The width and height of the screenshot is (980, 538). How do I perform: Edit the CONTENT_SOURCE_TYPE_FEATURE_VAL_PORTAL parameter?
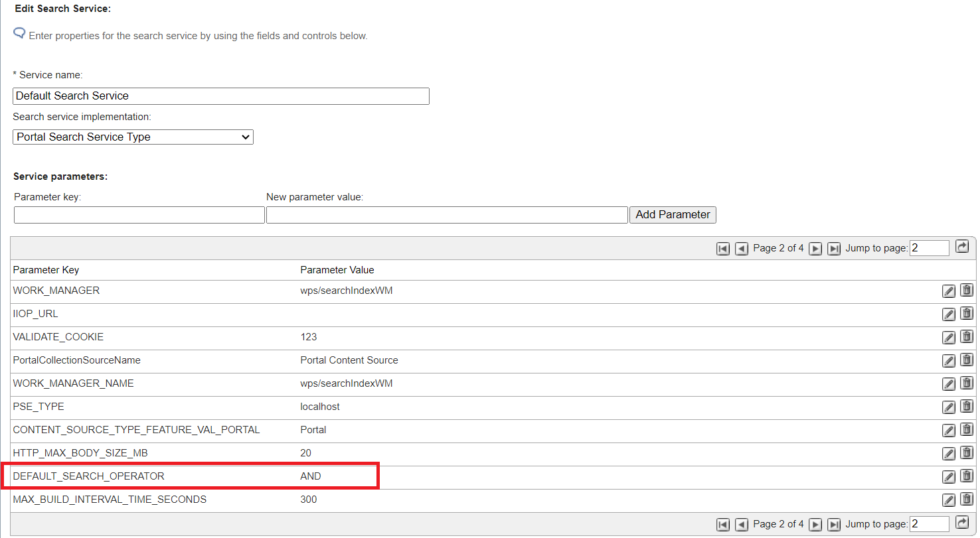coord(949,431)
